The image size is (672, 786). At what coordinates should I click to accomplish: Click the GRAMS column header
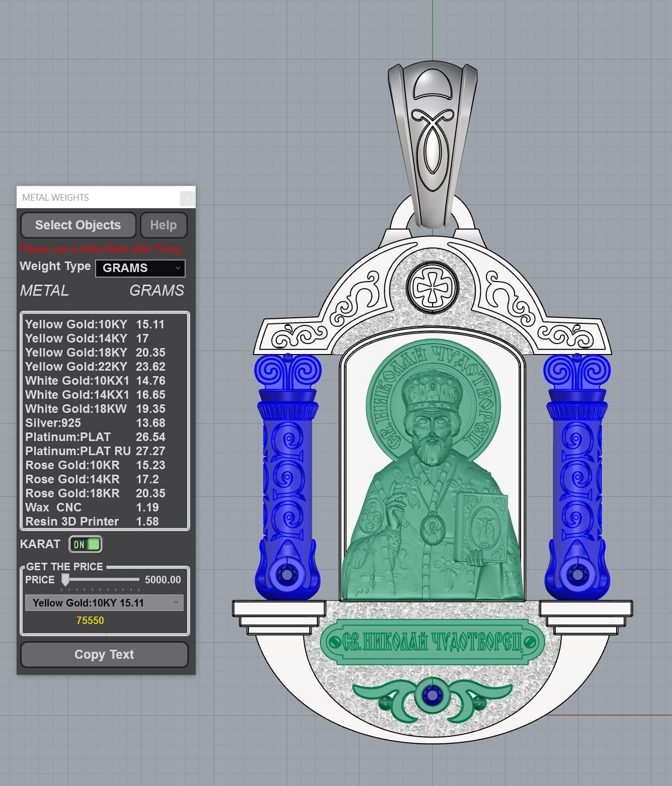(157, 291)
